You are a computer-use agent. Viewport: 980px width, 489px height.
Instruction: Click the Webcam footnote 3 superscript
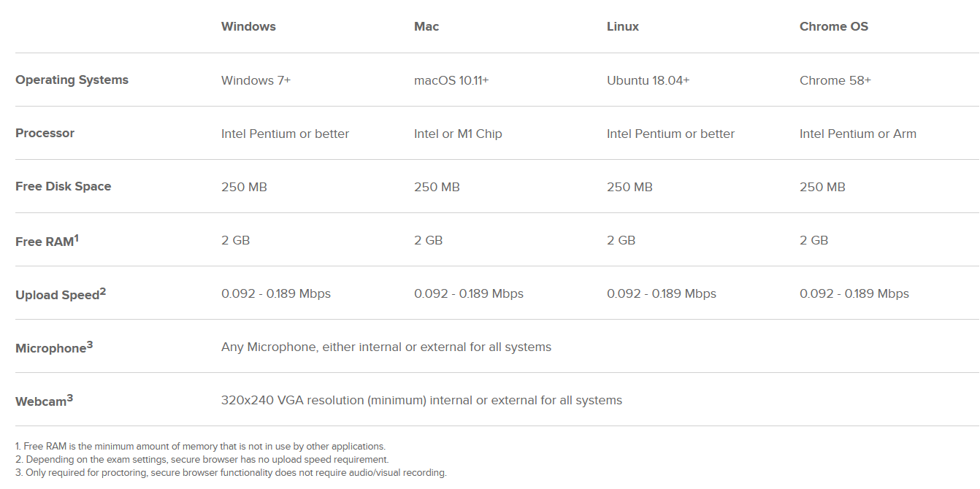70,398
